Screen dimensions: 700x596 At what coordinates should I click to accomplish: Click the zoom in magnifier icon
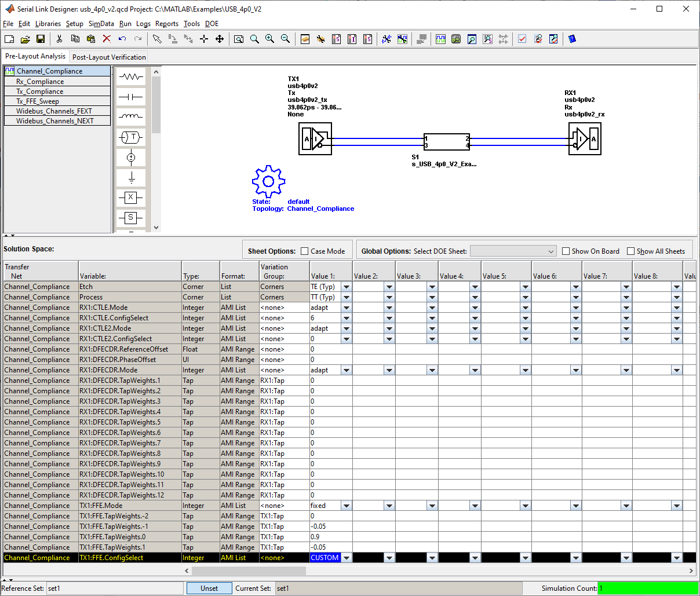(x=269, y=39)
